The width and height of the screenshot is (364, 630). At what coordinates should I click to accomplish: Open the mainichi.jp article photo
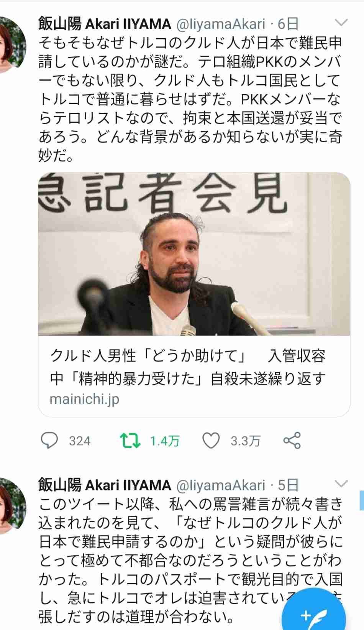coord(194,254)
